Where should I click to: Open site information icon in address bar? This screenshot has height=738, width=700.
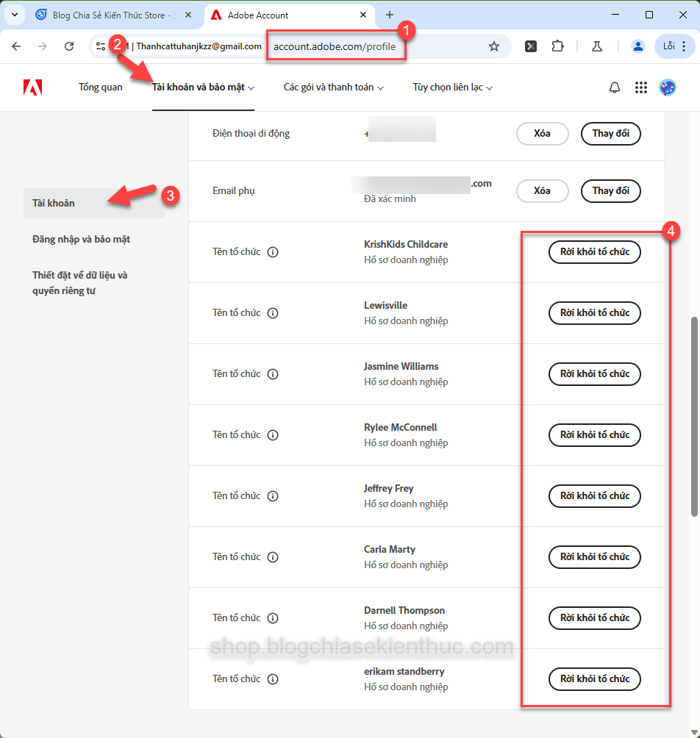point(100,46)
